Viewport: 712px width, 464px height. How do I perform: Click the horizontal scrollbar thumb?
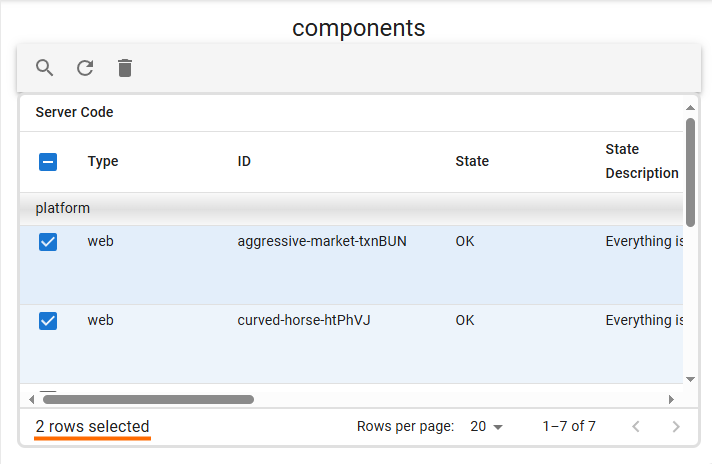click(148, 399)
